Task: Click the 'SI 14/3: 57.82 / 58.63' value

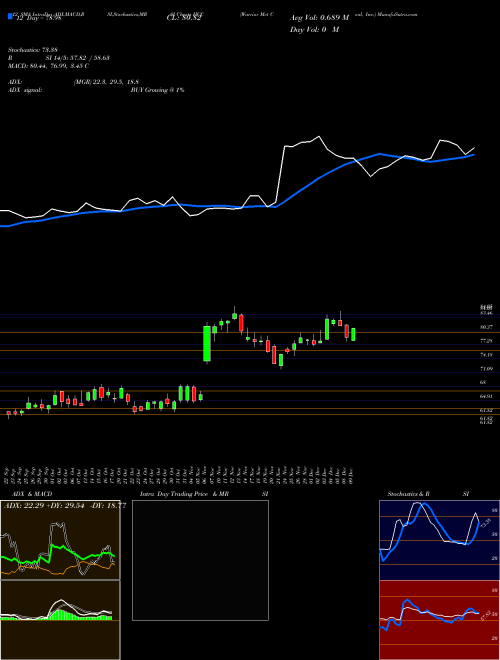Action: pyautogui.click(x=78, y=58)
